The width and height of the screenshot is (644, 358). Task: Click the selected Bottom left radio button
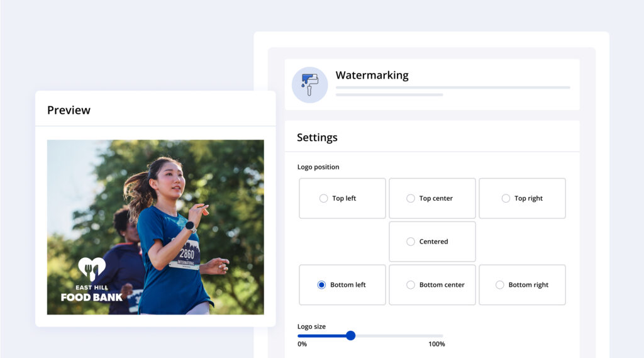[322, 285]
